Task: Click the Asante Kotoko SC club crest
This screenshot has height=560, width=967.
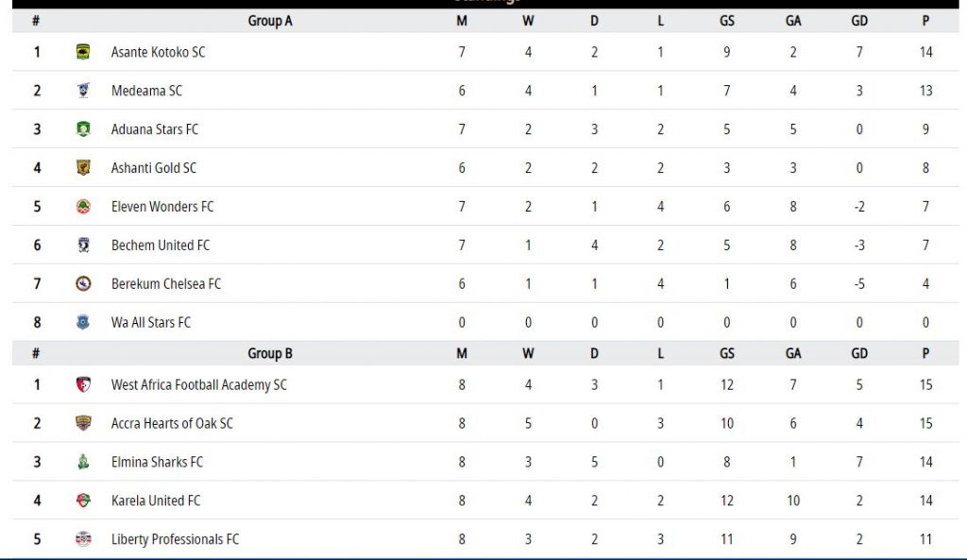Action: point(83,52)
